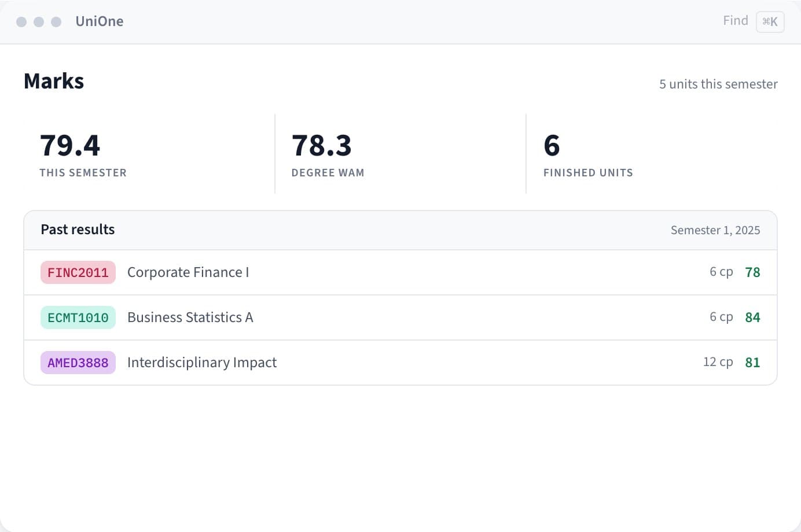
Task: Click the 6 cp value for ECMT1010
Action: tap(721, 317)
